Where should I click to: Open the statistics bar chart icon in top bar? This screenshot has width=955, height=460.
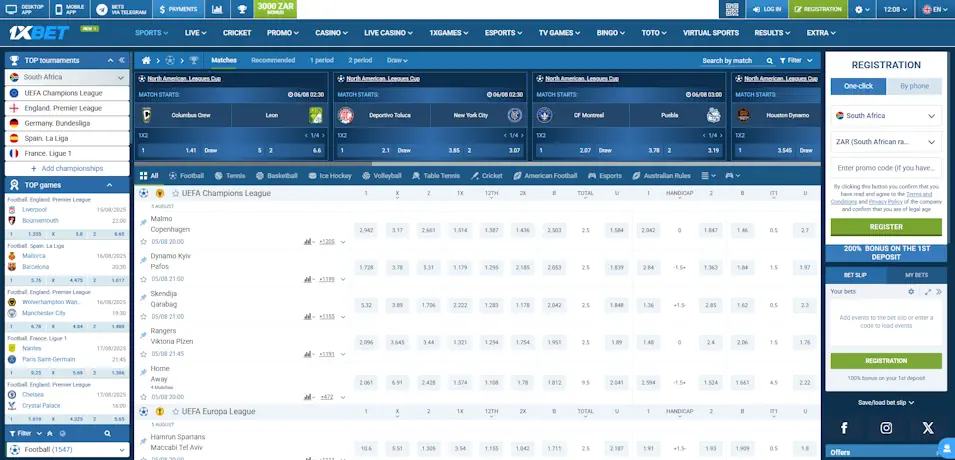[217, 9]
